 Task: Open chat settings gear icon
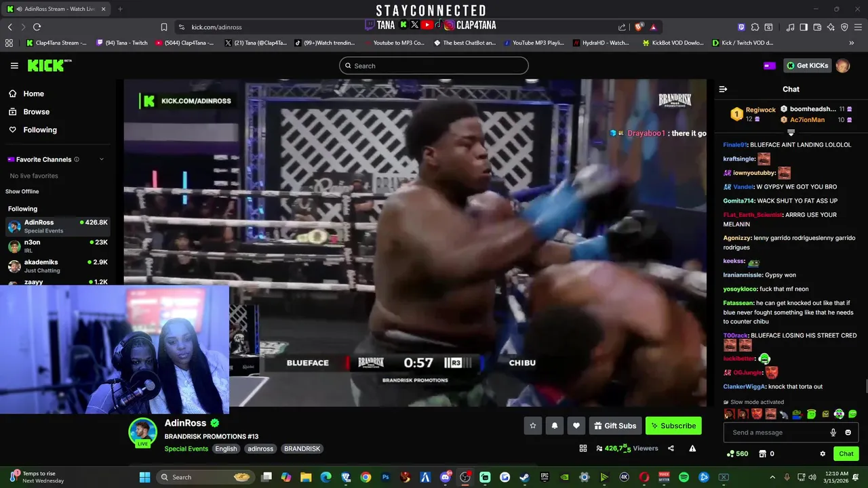pos(823,453)
